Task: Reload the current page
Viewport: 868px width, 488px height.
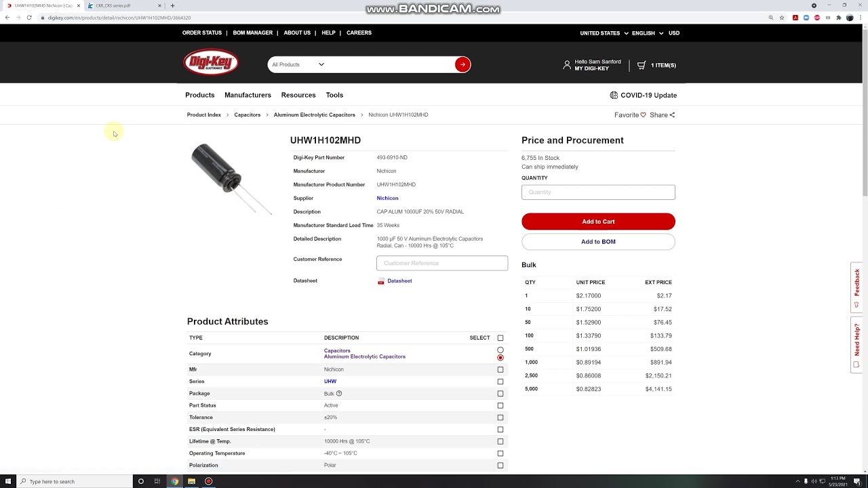Action: [x=29, y=18]
